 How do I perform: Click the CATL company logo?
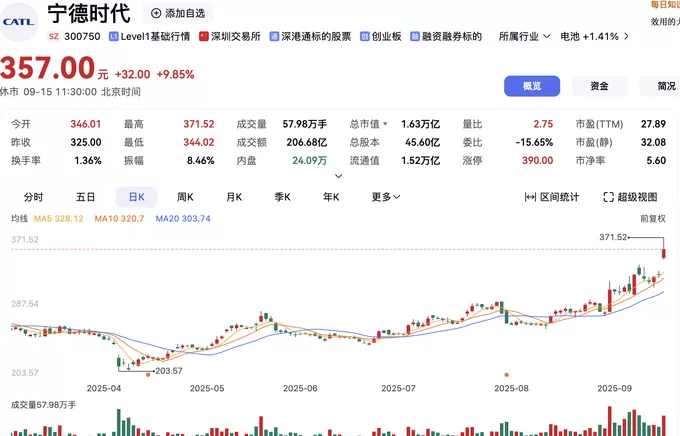18,21
